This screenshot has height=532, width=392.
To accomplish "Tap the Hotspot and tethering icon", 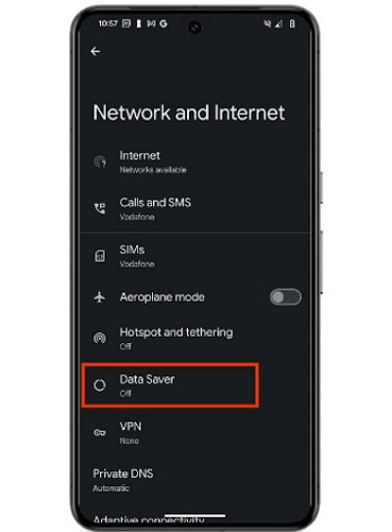I will point(100,338).
